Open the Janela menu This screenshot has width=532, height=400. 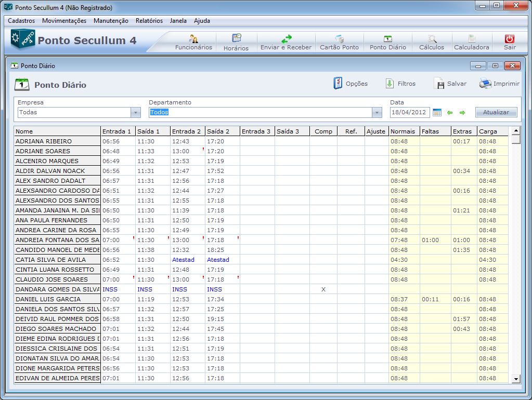click(178, 21)
